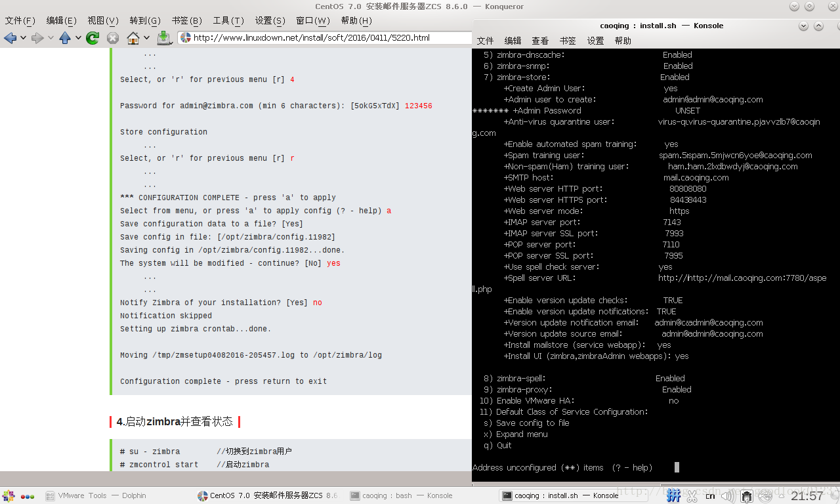Image resolution: width=840 pixels, height=504 pixels.
Task: Open the Up navigation dropdown arrow
Action: (78, 38)
